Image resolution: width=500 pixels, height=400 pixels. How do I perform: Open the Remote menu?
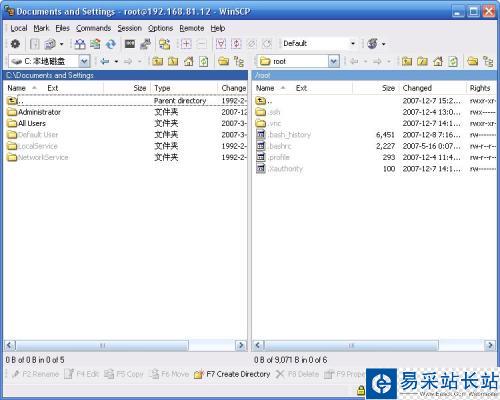[x=192, y=28]
